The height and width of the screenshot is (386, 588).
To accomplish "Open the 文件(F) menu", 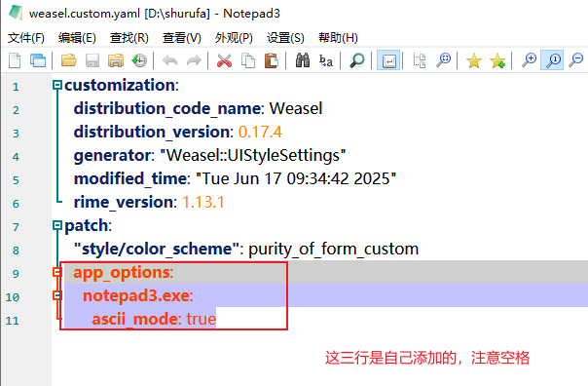I will click(26, 38).
